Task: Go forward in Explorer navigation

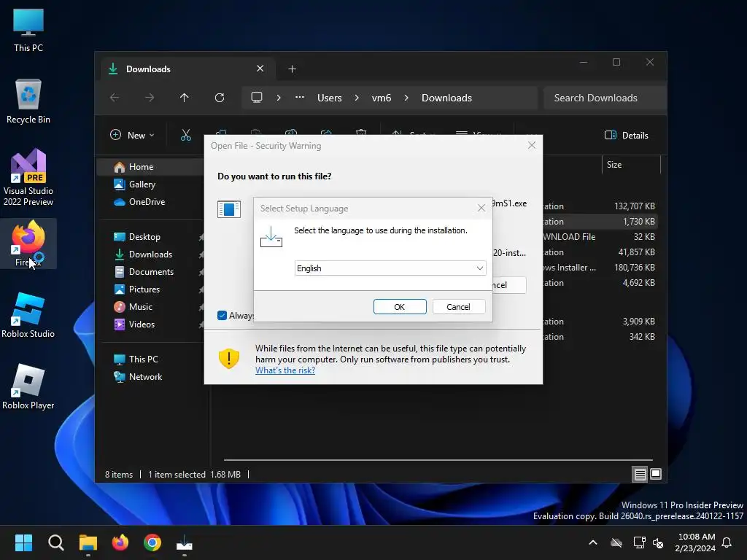Action: [x=150, y=98]
